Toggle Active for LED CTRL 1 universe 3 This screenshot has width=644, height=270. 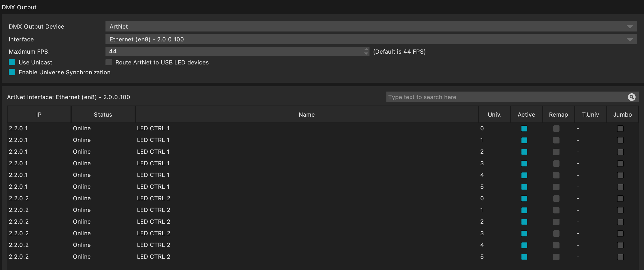pos(524,164)
